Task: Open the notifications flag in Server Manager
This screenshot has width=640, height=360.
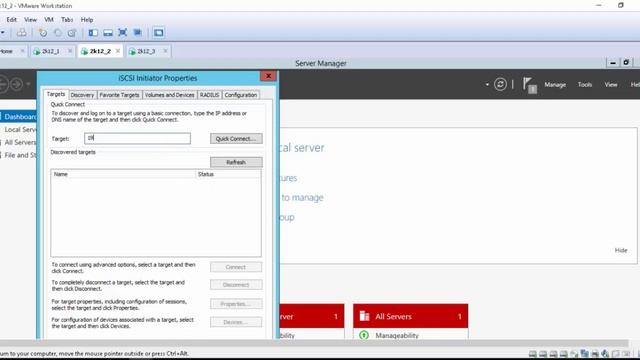Action: pos(529,85)
